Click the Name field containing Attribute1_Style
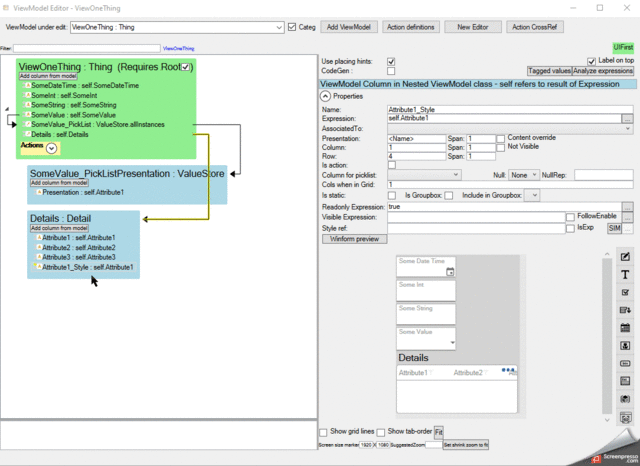 coord(510,109)
